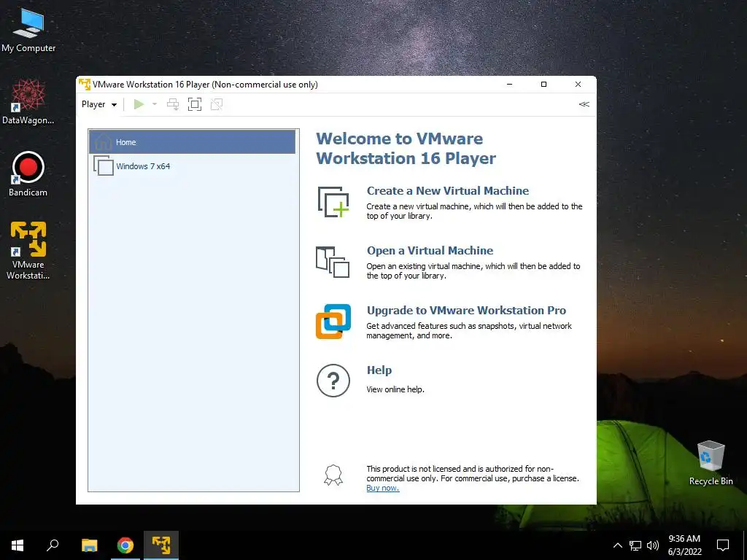This screenshot has width=747, height=560.
Task: Maximize the VMware Player window
Action: (543, 85)
